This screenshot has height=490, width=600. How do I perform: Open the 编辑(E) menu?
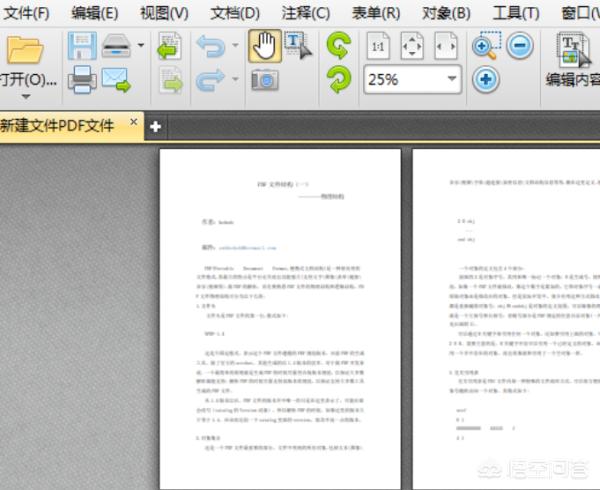coord(95,13)
